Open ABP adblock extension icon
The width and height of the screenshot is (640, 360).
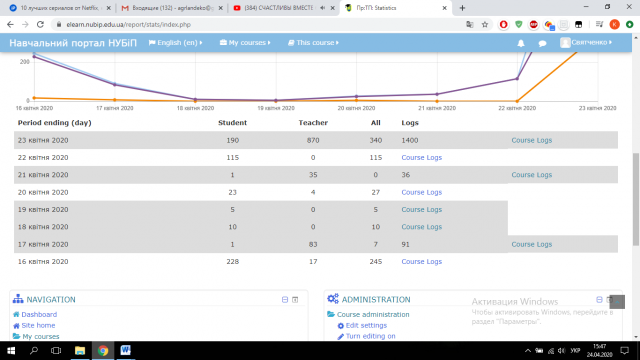click(533, 24)
